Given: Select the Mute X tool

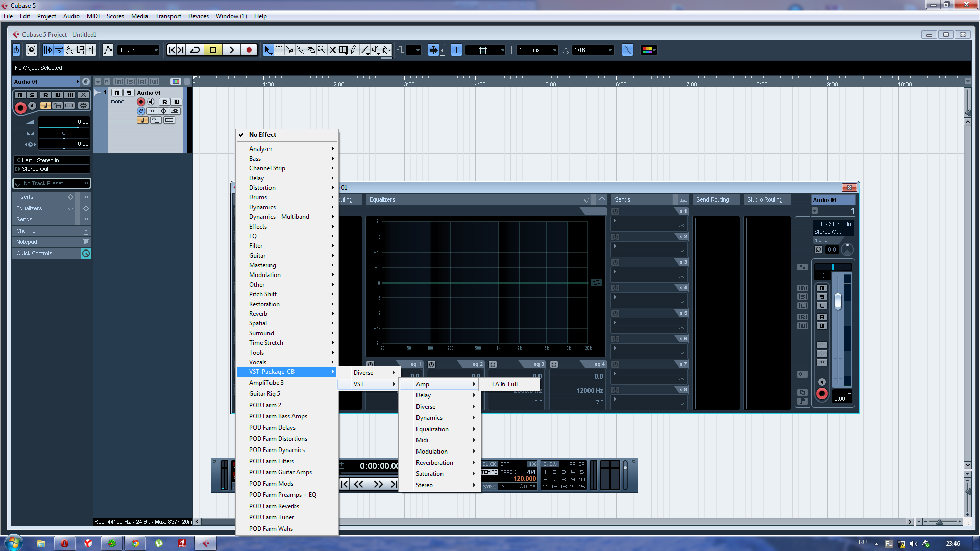Looking at the screenshot, I should click(332, 50).
